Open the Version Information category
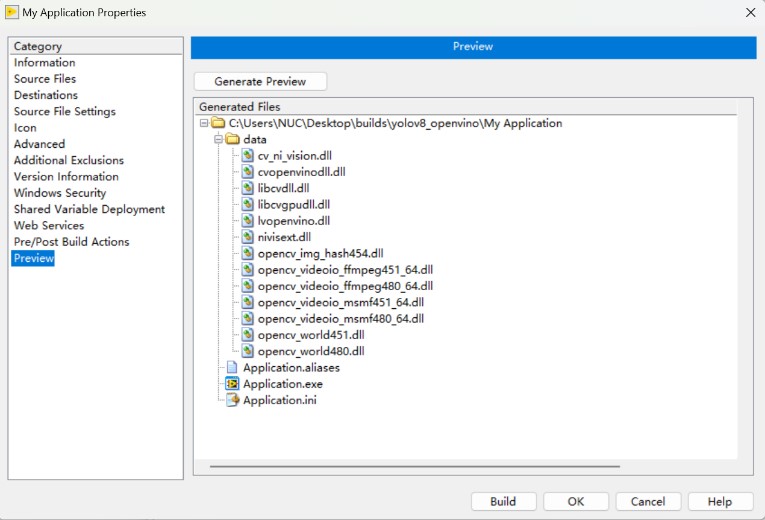This screenshot has width=765, height=520. (66, 177)
